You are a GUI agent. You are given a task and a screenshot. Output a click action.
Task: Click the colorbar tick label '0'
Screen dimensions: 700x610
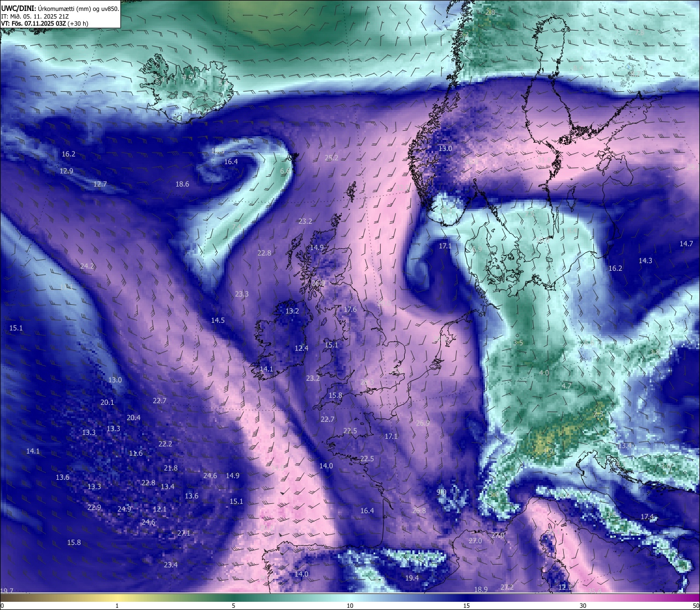[2, 606]
